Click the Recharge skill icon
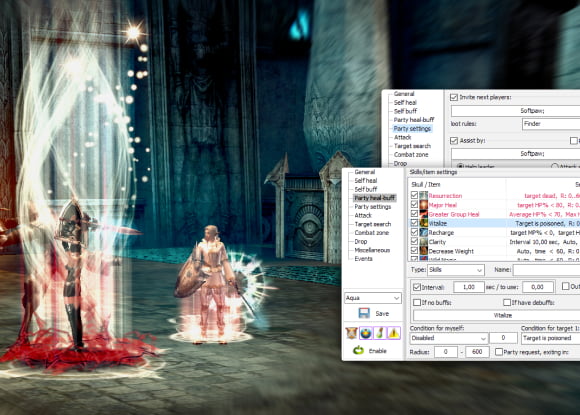Image resolution: width=580 pixels, height=415 pixels. coord(424,232)
